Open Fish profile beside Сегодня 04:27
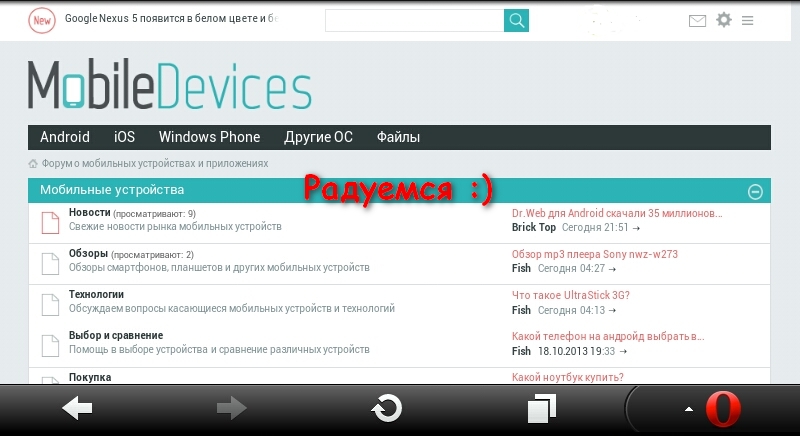 coord(521,268)
